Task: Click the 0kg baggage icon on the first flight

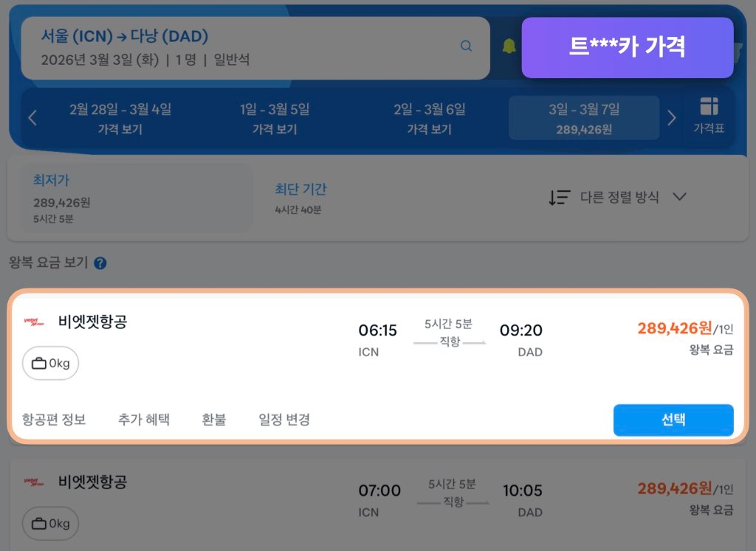Action: pyautogui.click(x=50, y=363)
